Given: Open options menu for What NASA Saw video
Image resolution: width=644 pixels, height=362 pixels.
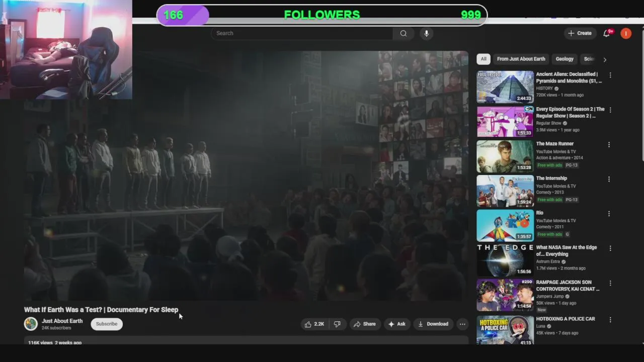Looking at the screenshot, I should click(x=610, y=248).
